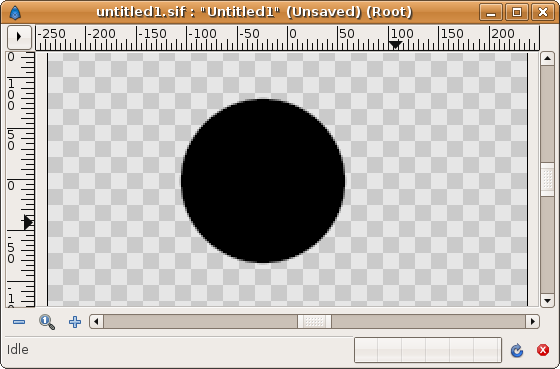Click the horizontal scrollbar thumb handle
This screenshot has height=369, width=560.
point(314,321)
